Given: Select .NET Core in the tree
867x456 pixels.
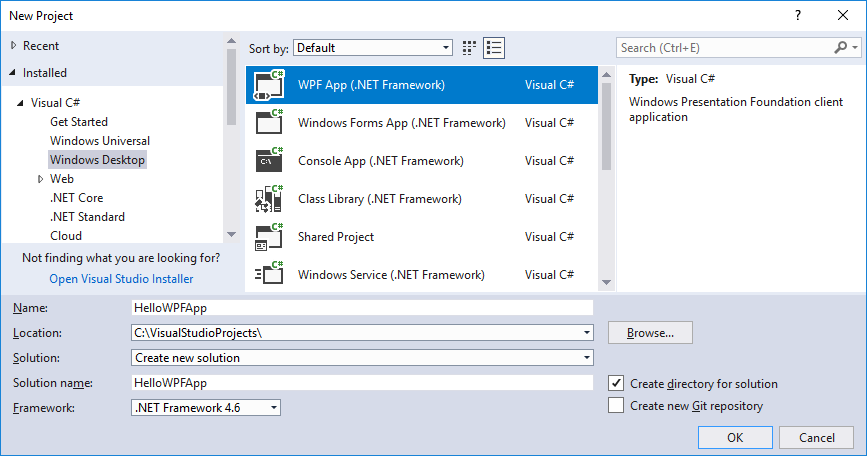Looking at the screenshot, I should pos(76,198).
